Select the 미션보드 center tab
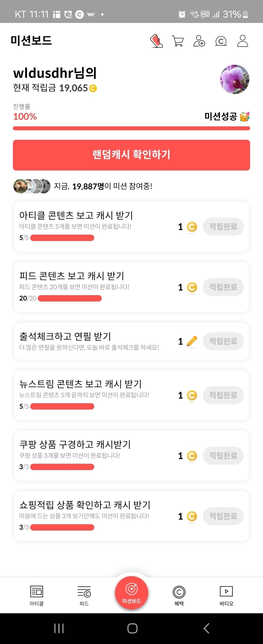Image resolution: width=263 pixels, height=644 pixels. click(131, 592)
